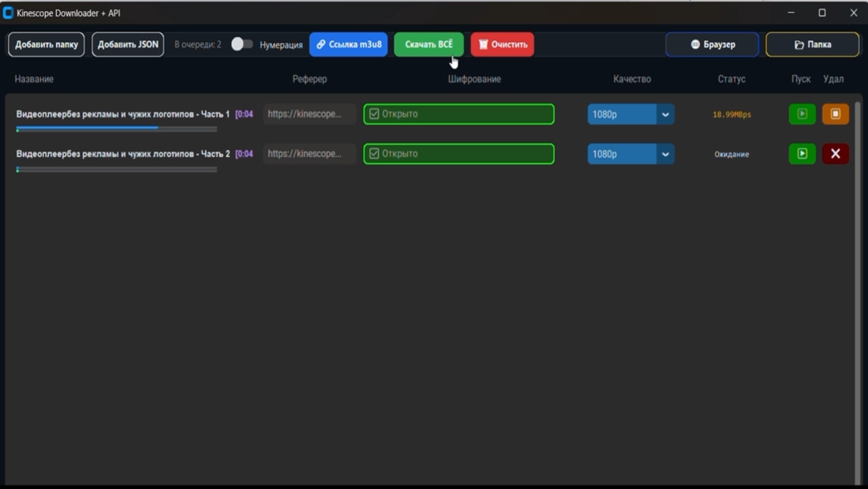This screenshot has width=868, height=489.
Task: Open the 1080p quality dropdown for Часть 1
Action: (x=630, y=114)
